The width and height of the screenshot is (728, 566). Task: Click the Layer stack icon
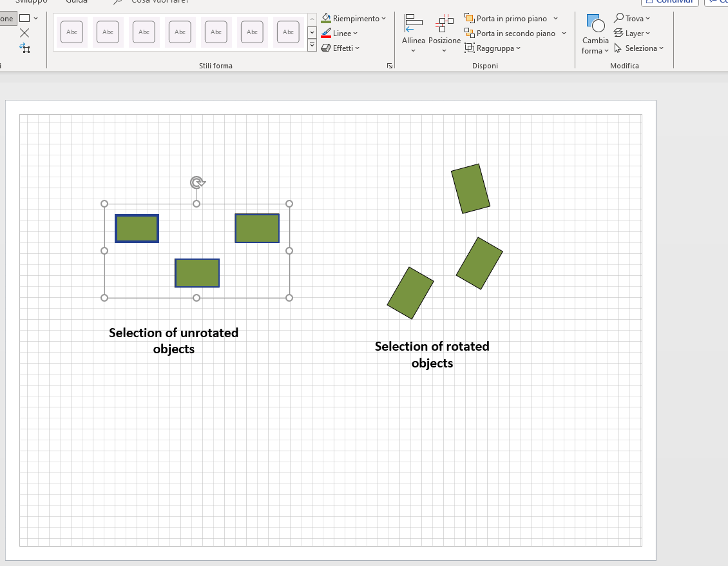click(618, 33)
